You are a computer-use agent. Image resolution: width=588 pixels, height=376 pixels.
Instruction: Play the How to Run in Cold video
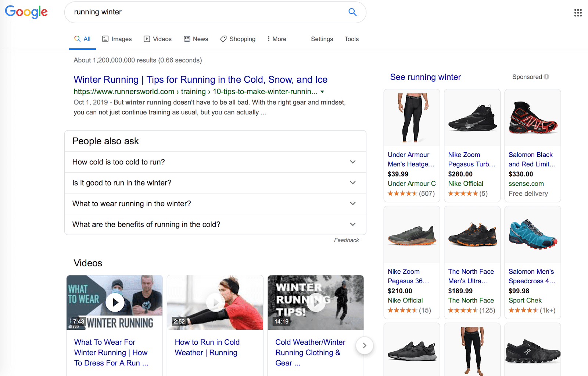pos(215,302)
